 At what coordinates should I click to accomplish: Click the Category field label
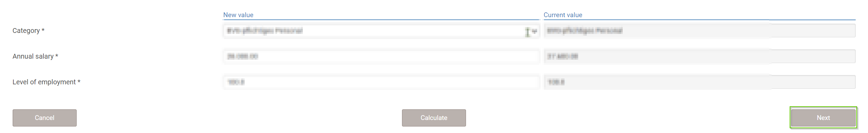[26, 31]
